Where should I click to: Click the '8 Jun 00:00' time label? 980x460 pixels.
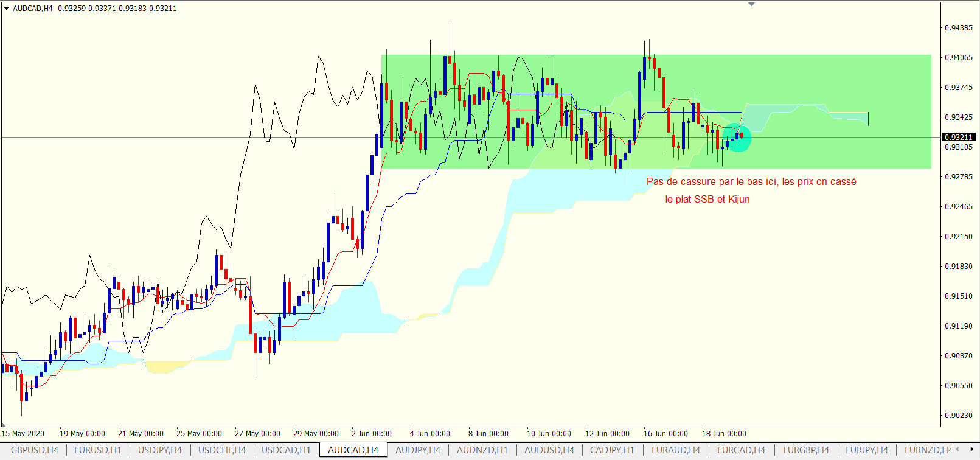(488, 434)
